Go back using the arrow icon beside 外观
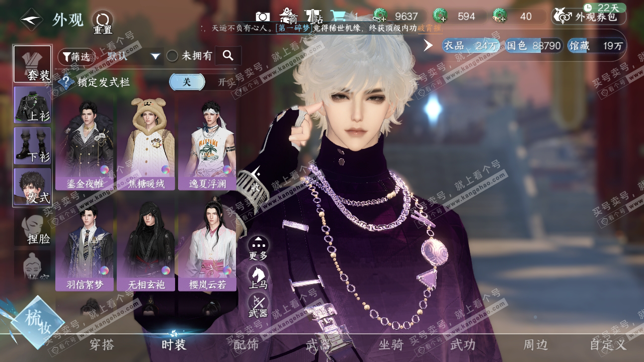This screenshot has width=644, height=362. click(x=31, y=20)
